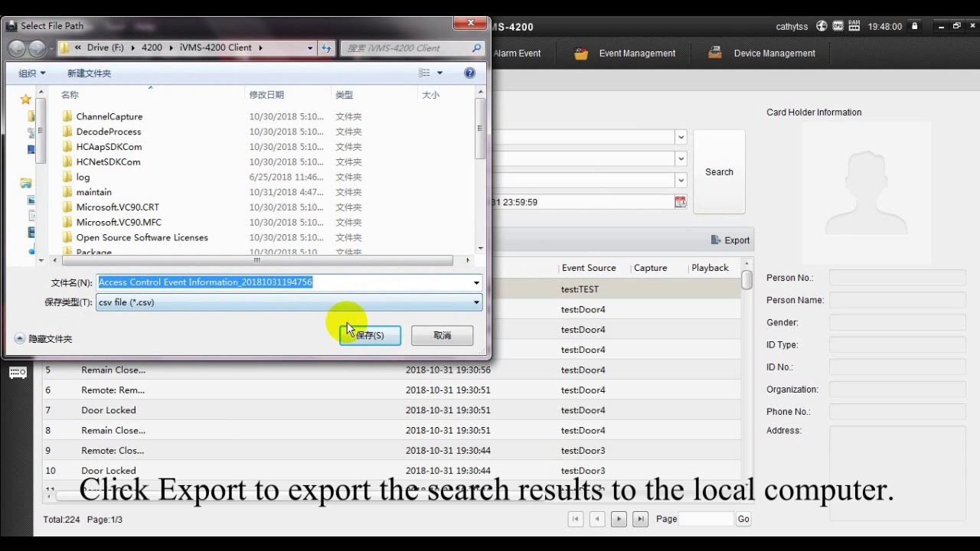Image resolution: width=980 pixels, height=551 pixels.
Task: Lock the iVMS-4200 client with padlock icon
Action: [914, 26]
